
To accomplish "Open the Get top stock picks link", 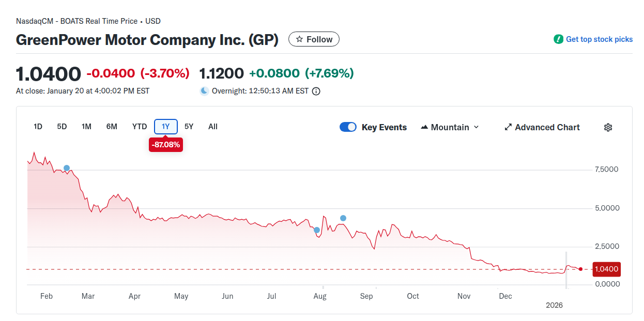I will point(599,39).
